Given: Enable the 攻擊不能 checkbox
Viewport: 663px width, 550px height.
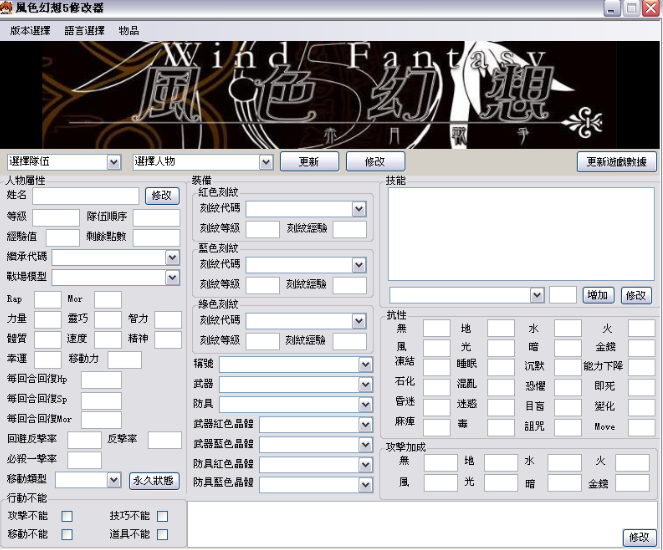Looking at the screenshot, I should 67,516.
